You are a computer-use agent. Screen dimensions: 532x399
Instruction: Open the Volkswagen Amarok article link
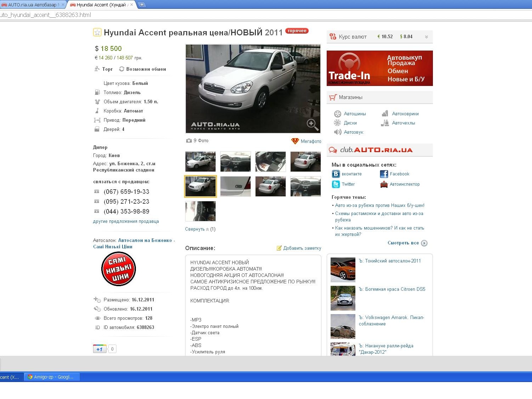pos(391,320)
